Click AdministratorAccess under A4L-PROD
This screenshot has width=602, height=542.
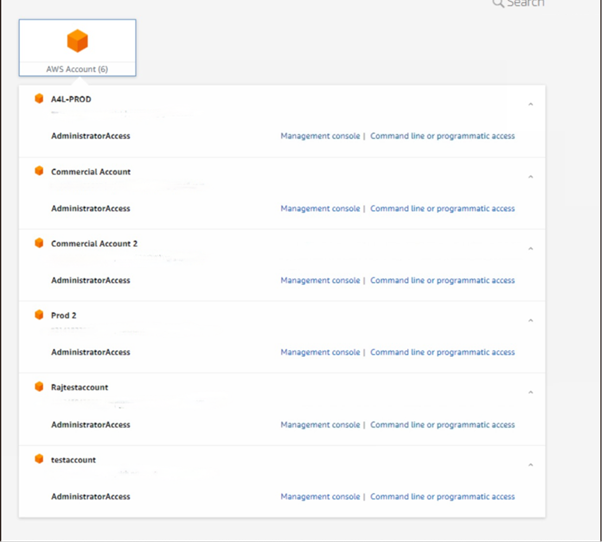[91, 136]
